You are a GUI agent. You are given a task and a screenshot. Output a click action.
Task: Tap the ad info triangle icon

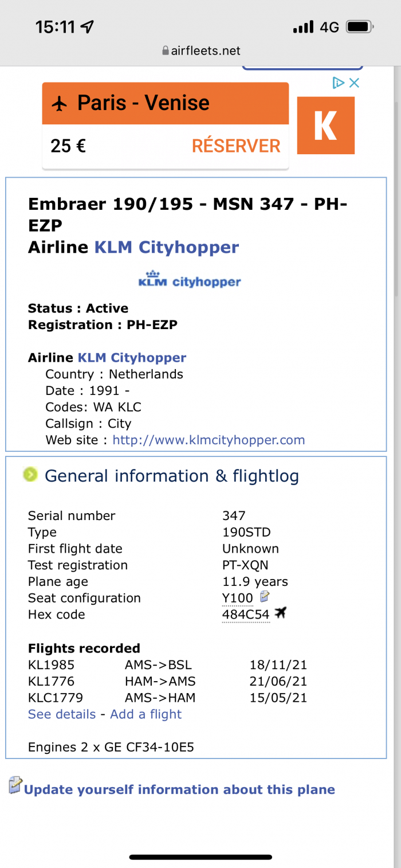point(338,83)
